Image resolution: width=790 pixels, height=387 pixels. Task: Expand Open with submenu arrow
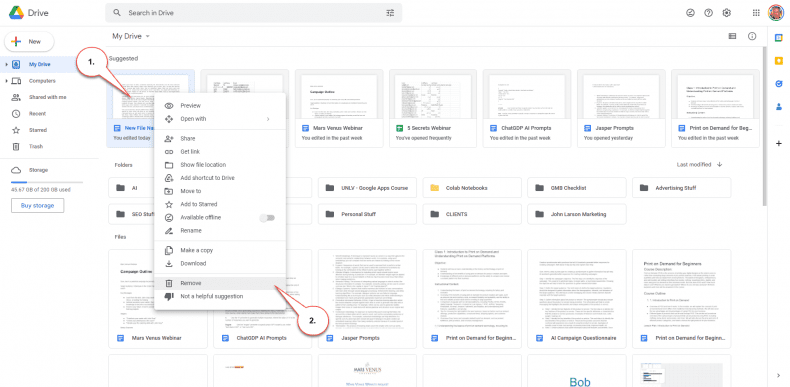click(x=268, y=119)
